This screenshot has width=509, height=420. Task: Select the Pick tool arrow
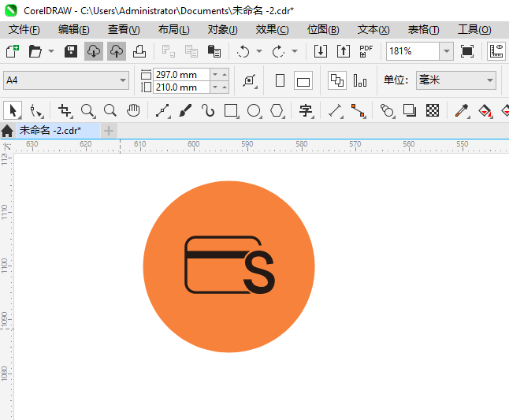click(13, 110)
